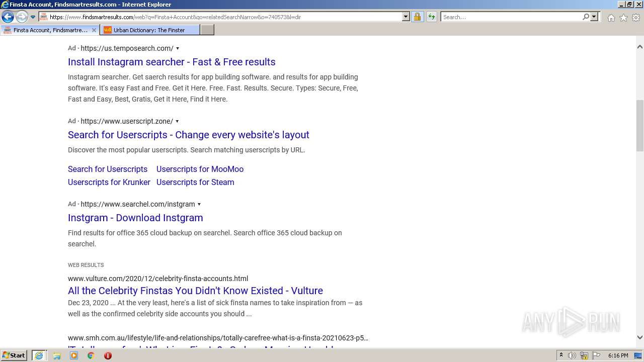
Task: Show hidden tray icons arrow
Action: 561,355
